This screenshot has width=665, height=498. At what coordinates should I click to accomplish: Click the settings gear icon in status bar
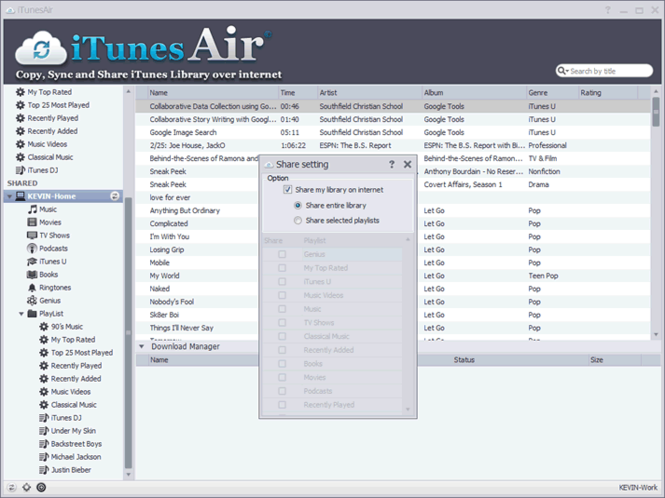[x=26, y=487]
